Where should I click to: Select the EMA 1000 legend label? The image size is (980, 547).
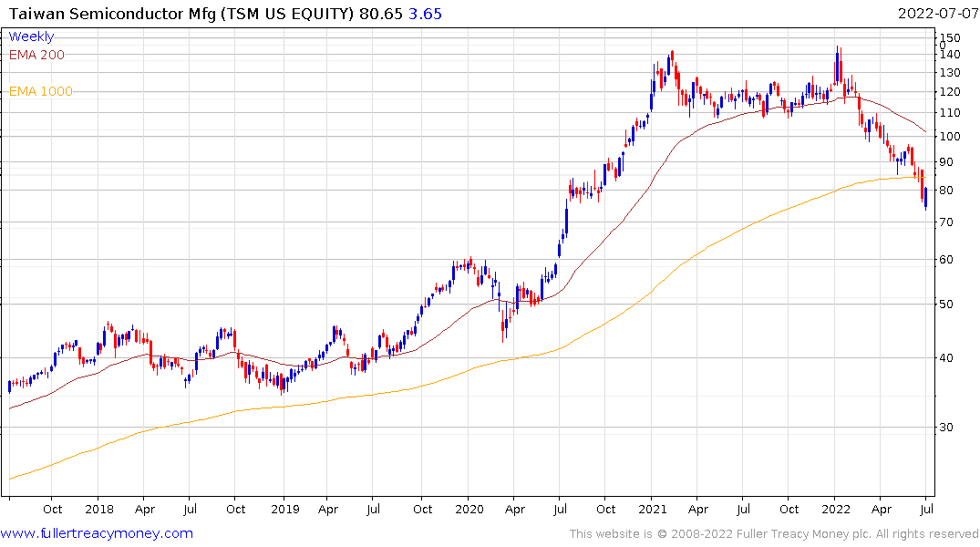pyautogui.click(x=41, y=92)
